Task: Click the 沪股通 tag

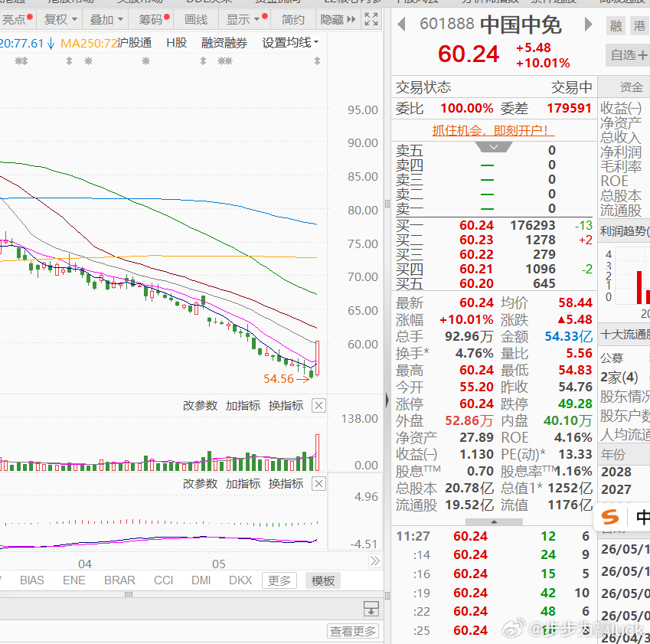Action: [x=134, y=43]
